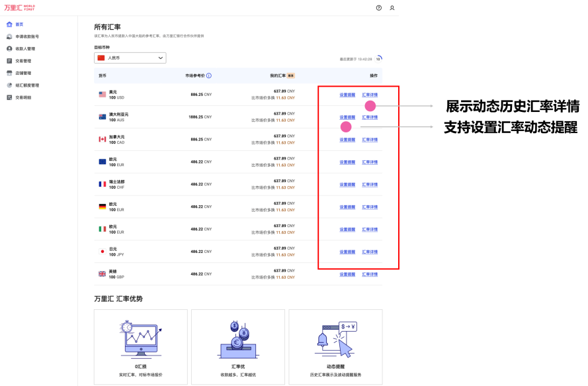Expand the 人民币 target currency dropdown

(130, 58)
